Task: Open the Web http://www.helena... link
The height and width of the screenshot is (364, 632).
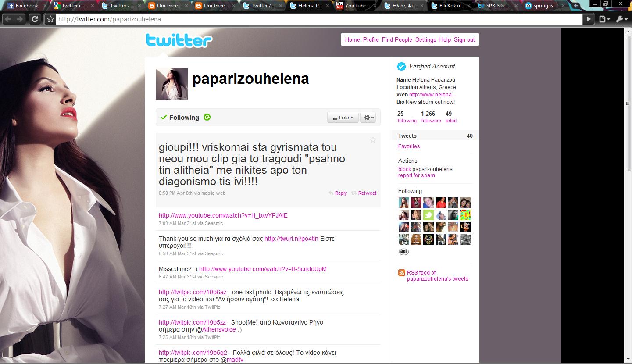Action: tap(432, 95)
